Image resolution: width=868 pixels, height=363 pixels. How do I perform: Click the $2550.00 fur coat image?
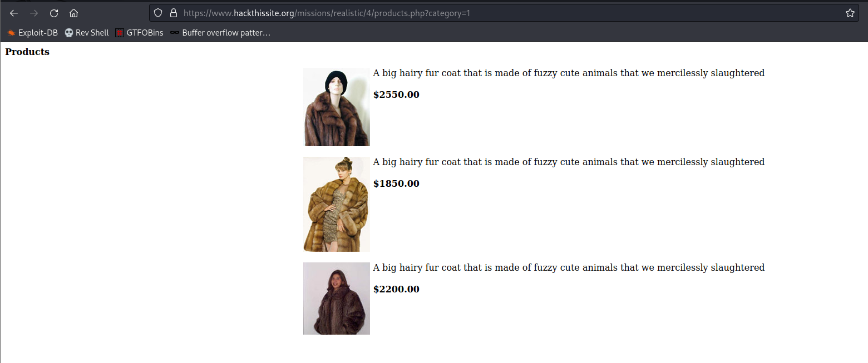(337, 107)
